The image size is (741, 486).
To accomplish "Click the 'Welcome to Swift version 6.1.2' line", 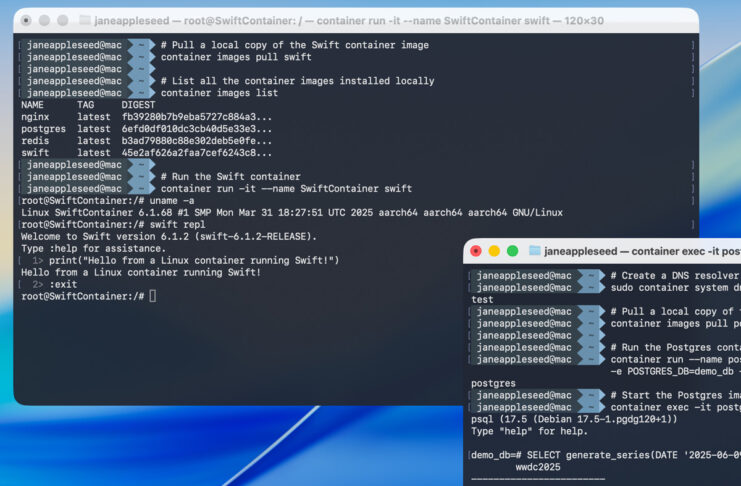I will [169, 236].
